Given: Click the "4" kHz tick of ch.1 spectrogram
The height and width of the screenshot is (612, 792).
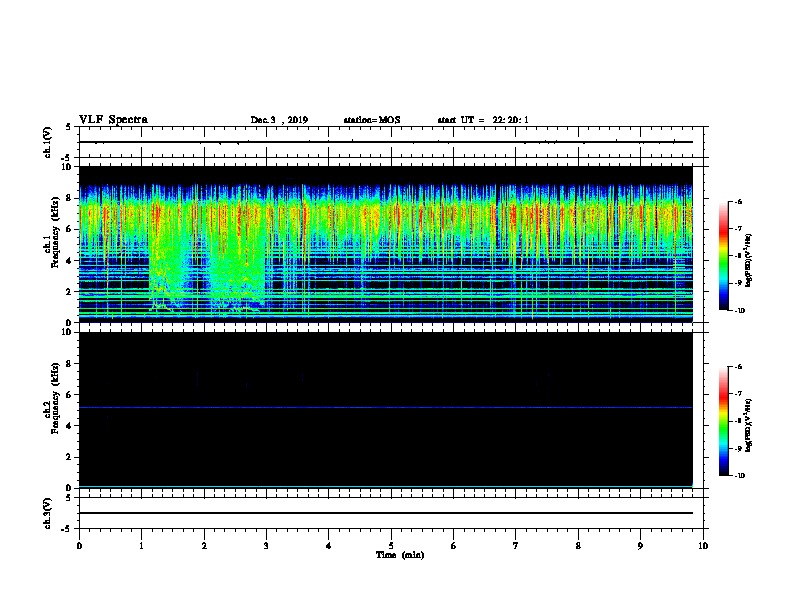Looking at the screenshot, I should [69, 261].
